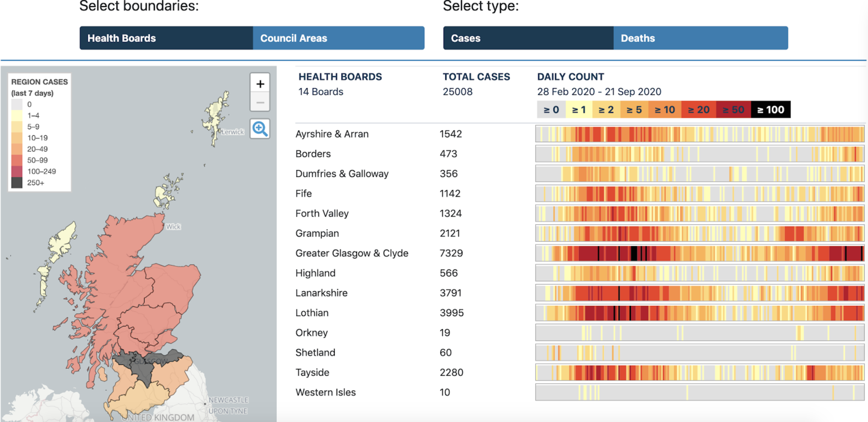This screenshot has height=422, width=868.
Task: Click the ≥ 0 grey legend swatch
Action: (551, 109)
